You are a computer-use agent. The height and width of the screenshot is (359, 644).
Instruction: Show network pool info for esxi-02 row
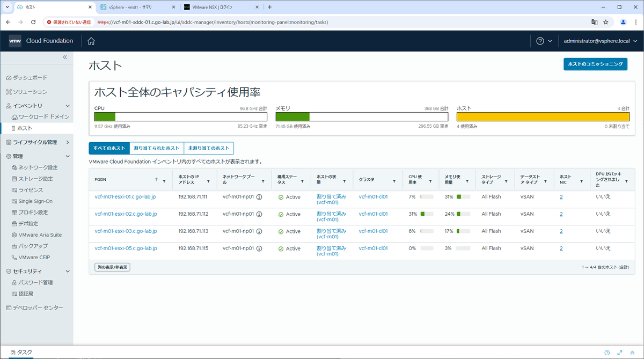(x=259, y=214)
